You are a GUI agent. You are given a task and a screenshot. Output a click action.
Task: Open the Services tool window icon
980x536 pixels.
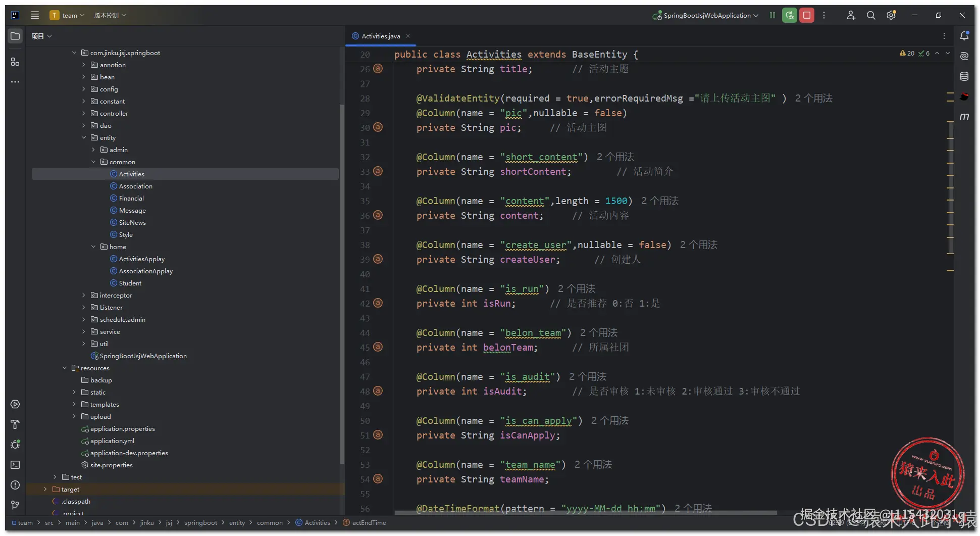pyautogui.click(x=15, y=404)
